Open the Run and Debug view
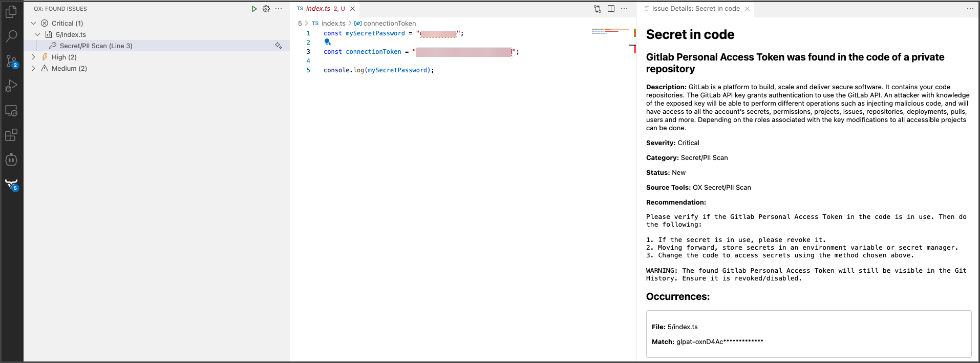 pos(11,86)
